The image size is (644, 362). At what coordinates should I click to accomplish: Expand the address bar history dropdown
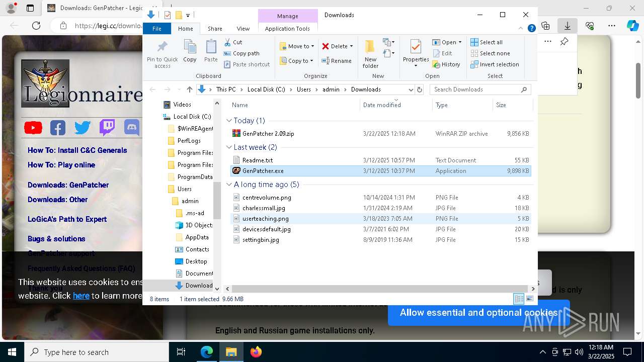pyautogui.click(x=411, y=89)
